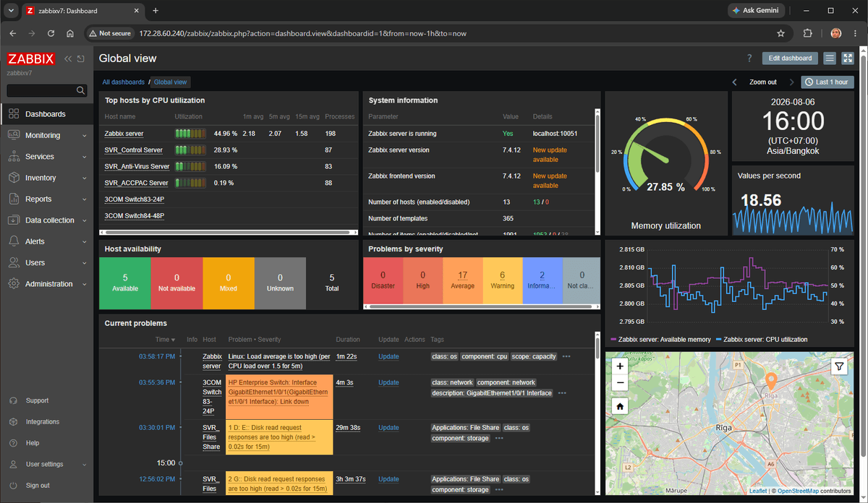
Task: Click the Help question-mark icon in sidebar
Action: pyautogui.click(x=13, y=443)
